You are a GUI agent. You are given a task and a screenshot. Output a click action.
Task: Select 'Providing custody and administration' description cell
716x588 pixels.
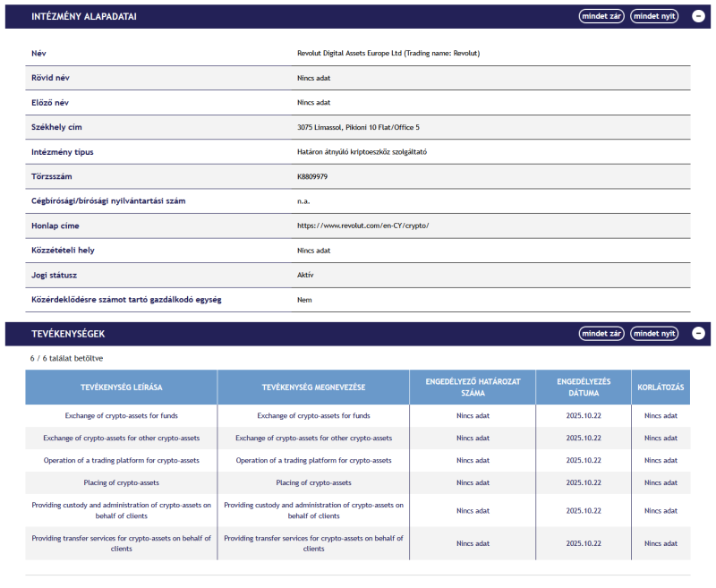tap(122, 510)
